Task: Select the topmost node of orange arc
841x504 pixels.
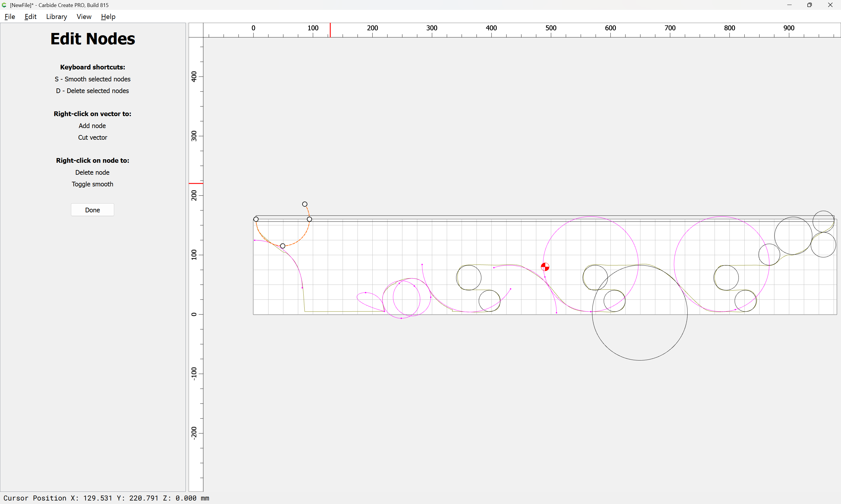Action: point(305,204)
